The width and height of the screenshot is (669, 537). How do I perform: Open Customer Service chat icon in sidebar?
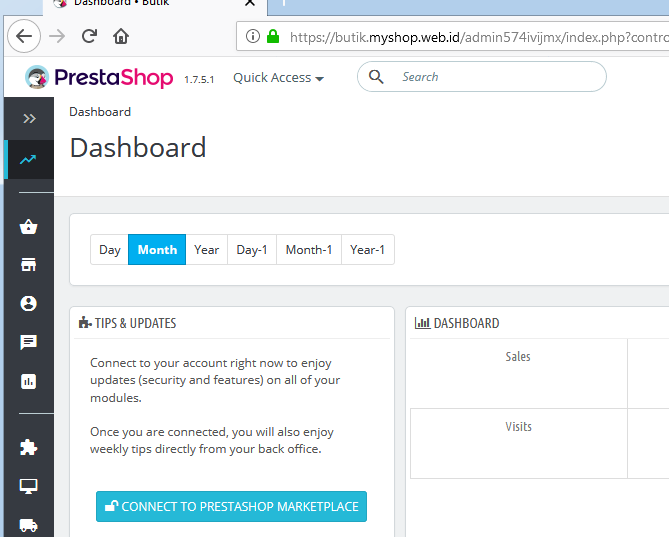(29, 343)
